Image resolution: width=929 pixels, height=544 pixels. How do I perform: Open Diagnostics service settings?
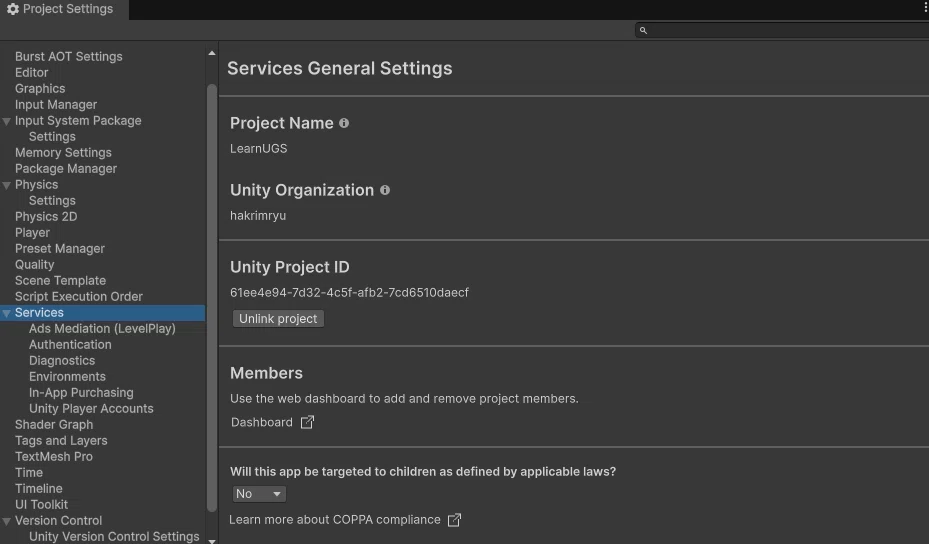click(62, 360)
